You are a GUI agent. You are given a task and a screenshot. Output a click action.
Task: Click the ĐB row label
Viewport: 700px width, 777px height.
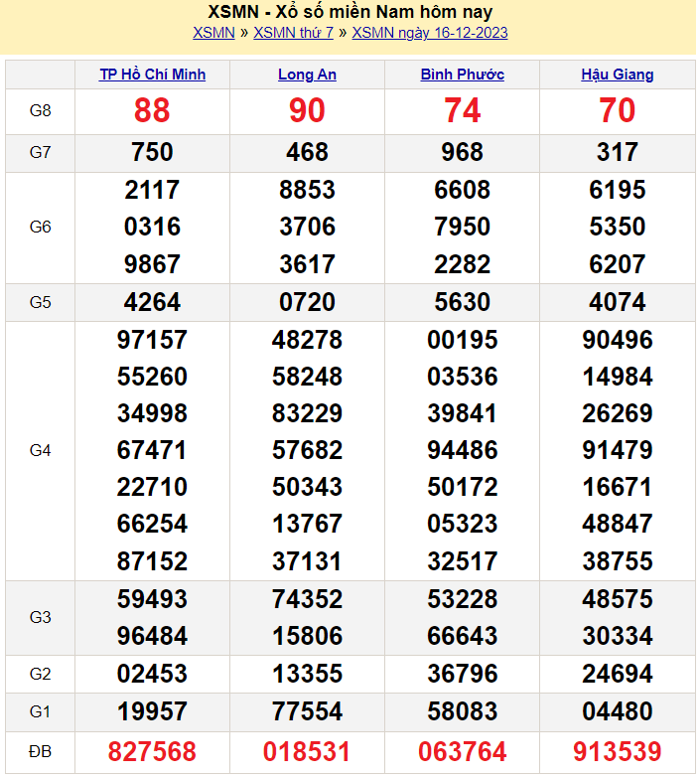[40, 751]
